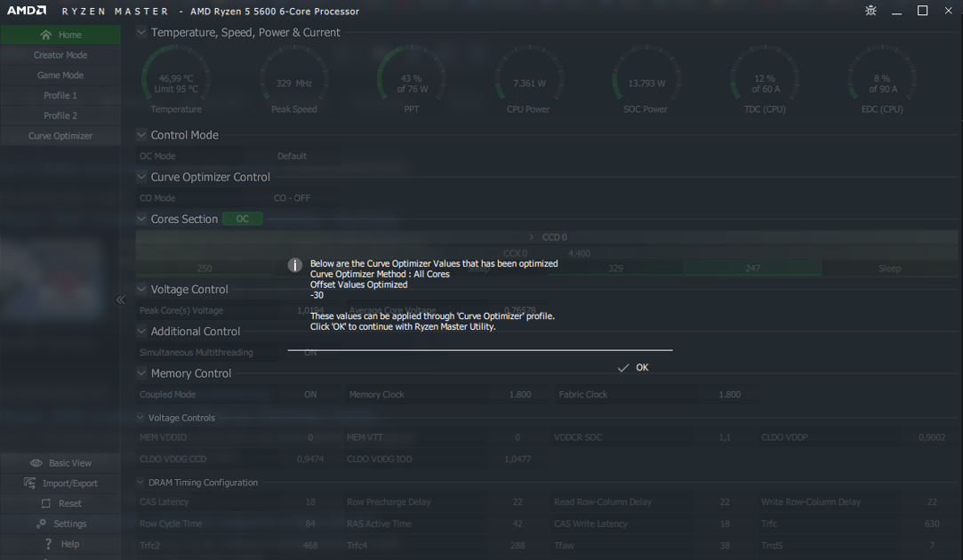This screenshot has width=963, height=560.
Task: Open Help
Action: (60, 544)
